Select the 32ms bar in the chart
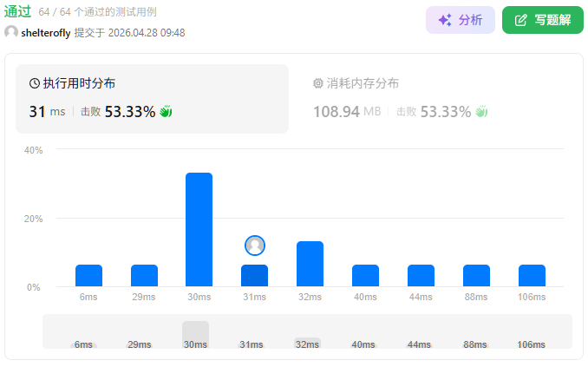The height and width of the screenshot is (367, 588). click(310, 264)
